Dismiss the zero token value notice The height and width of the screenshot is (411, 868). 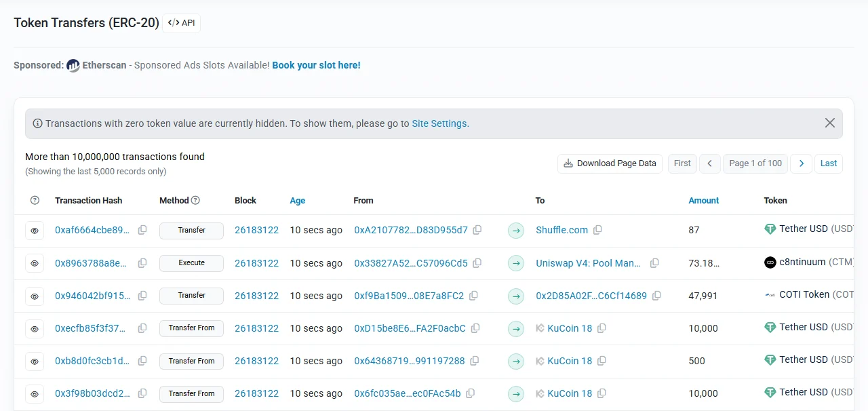829,123
